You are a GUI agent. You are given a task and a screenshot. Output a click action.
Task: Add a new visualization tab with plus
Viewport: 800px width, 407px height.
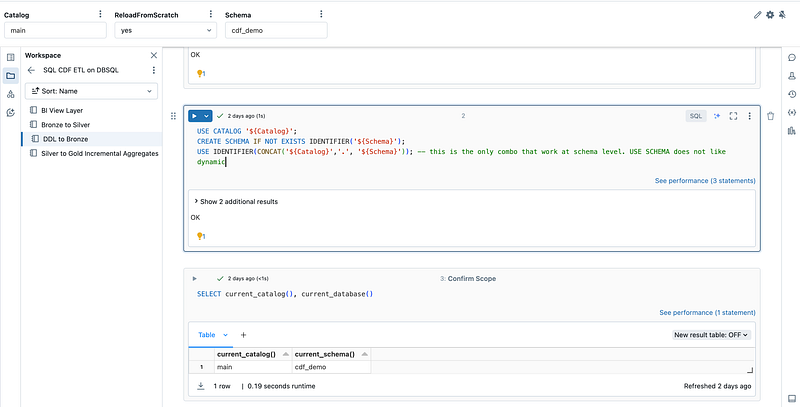[x=243, y=335]
